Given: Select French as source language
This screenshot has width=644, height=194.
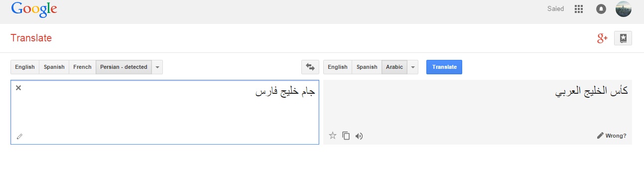Looking at the screenshot, I should pyautogui.click(x=83, y=67).
